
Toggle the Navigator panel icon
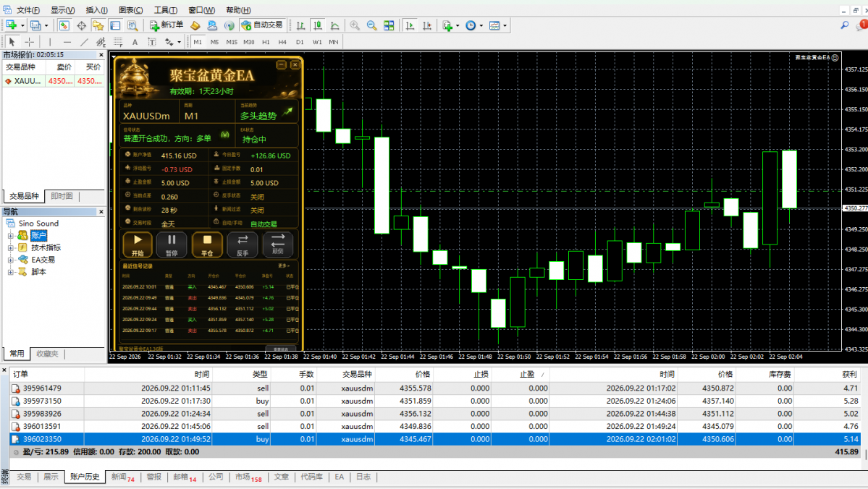coord(98,25)
